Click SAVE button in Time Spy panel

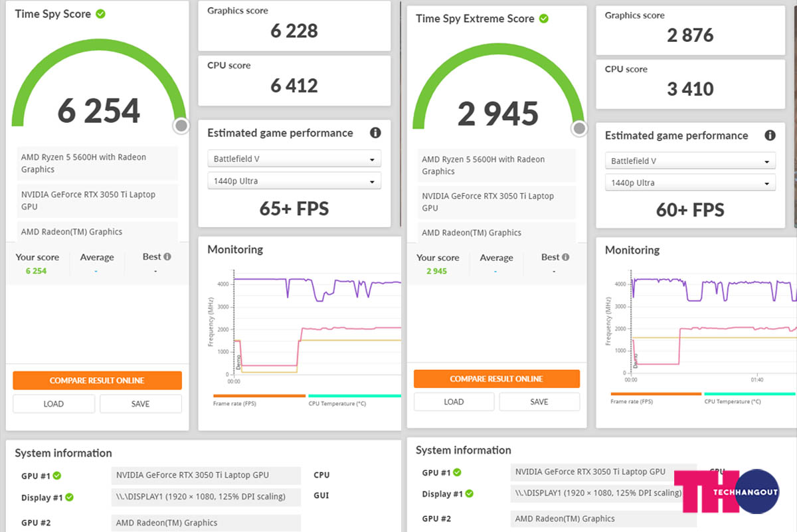point(140,404)
